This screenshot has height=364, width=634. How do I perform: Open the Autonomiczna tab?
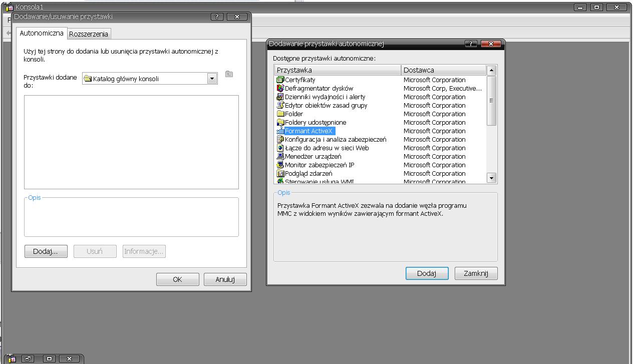click(42, 33)
